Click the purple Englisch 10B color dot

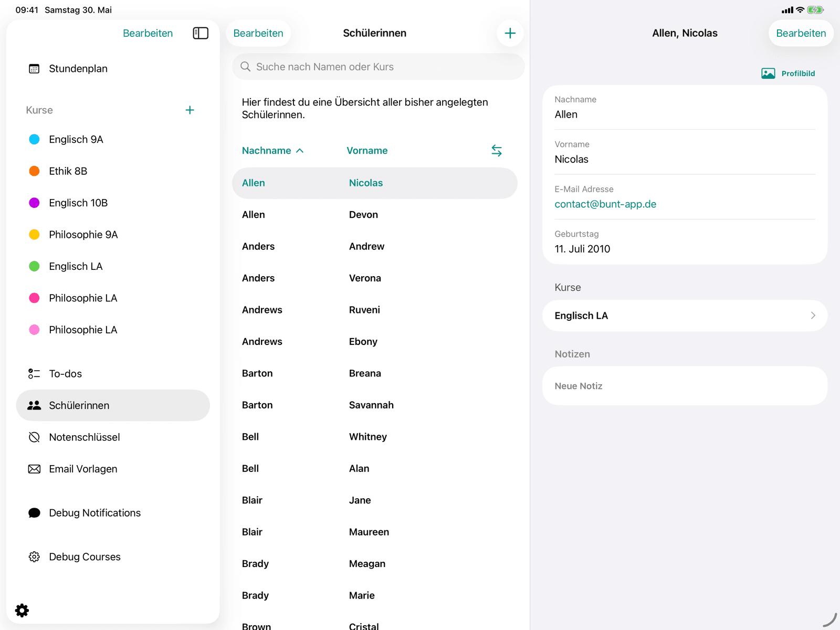[x=34, y=203]
